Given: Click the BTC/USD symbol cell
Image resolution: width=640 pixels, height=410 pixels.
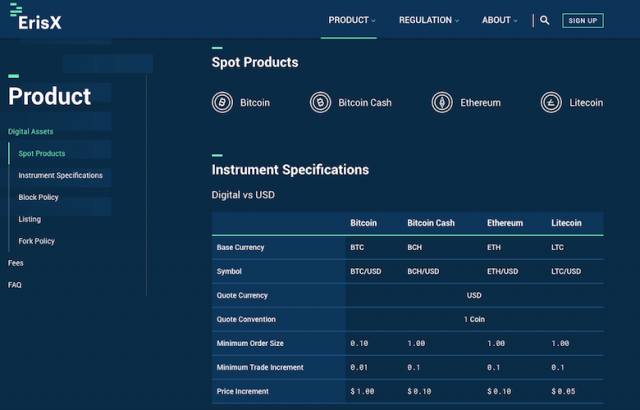Looking at the screenshot, I should click(x=366, y=271).
